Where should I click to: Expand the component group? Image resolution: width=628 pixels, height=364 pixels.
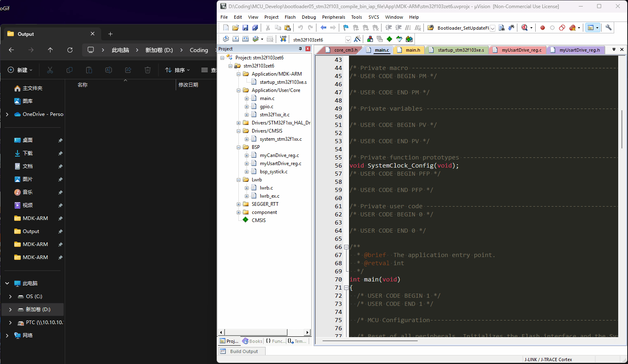tap(239, 212)
